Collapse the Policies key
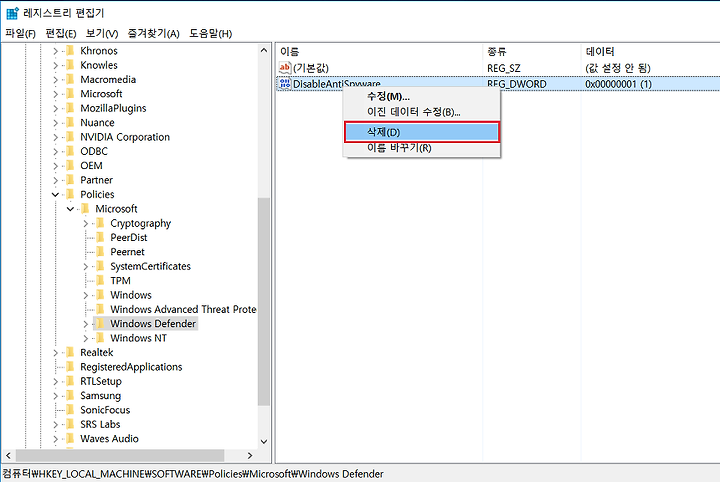The image size is (720, 482). [56, 195]
